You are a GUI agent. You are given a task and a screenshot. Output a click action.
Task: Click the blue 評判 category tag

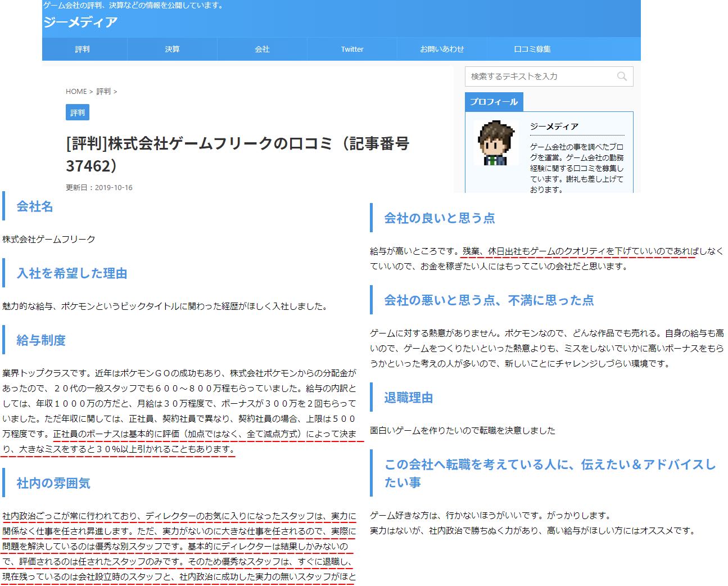pos(78,112)
